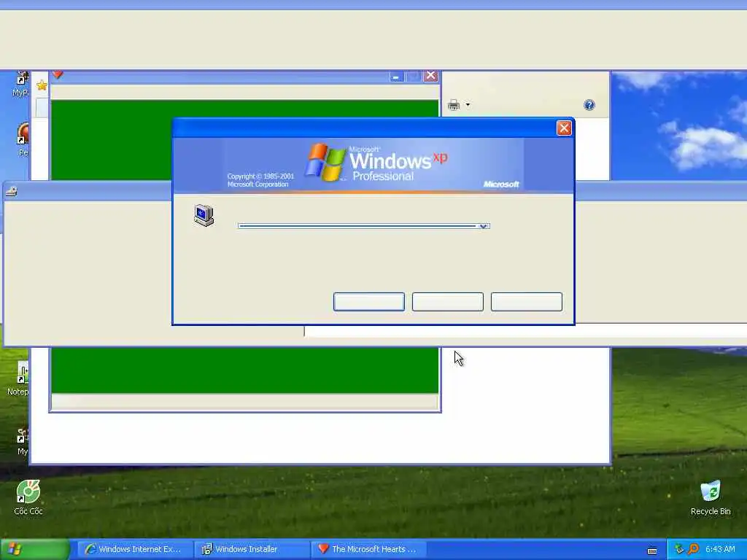This screenshot has height=560, width=747.
Task: Click the computer icon in the shutdown dialog
Action: click(x=204, y=215)
